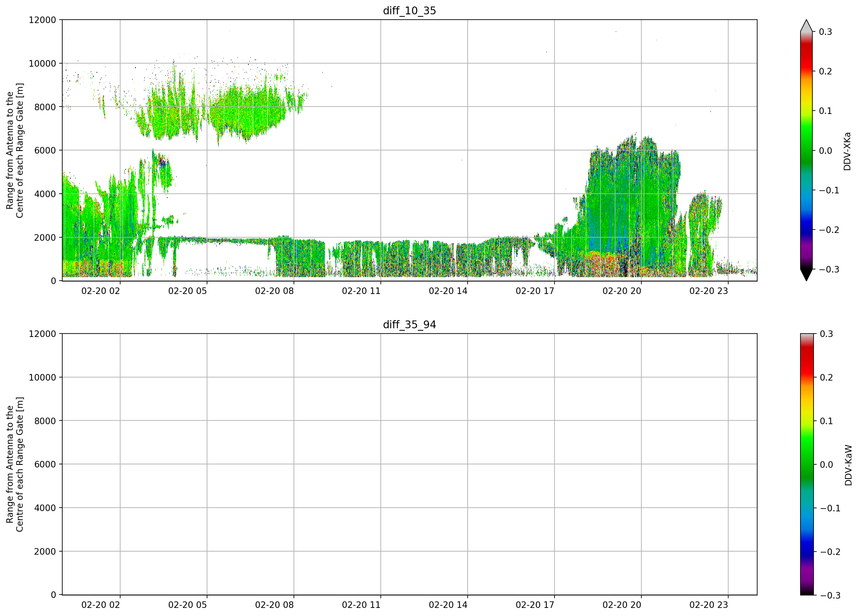Screen dimensions: 859x616
Task: Click the "−0.2" tick on the DDV-XKa colorbar
Action: [x=829, y=230]
